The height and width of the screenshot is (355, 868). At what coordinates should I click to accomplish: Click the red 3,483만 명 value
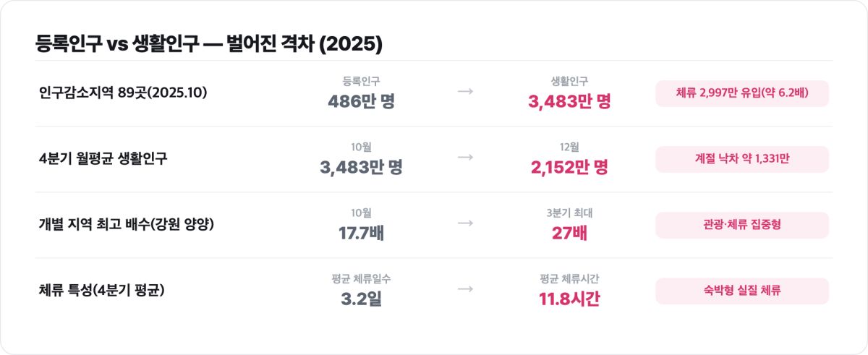569,101
